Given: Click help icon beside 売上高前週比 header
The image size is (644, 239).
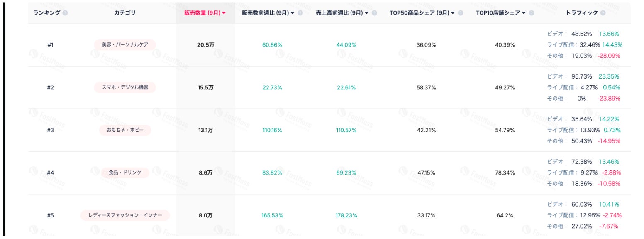Looking at the screenshot, I should click(x=374, y=13).
